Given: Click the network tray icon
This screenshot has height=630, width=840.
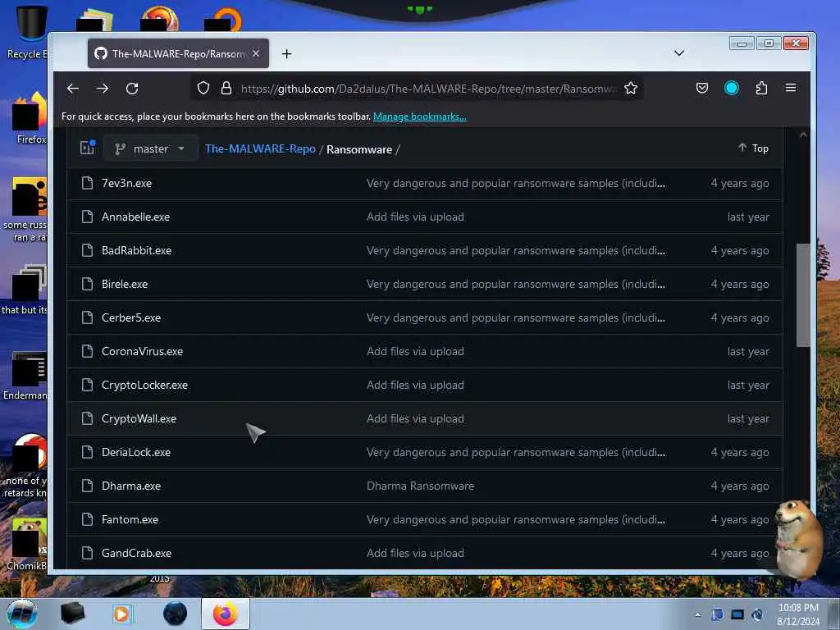Looking at the screenshot, I should (x=737, y=614).
